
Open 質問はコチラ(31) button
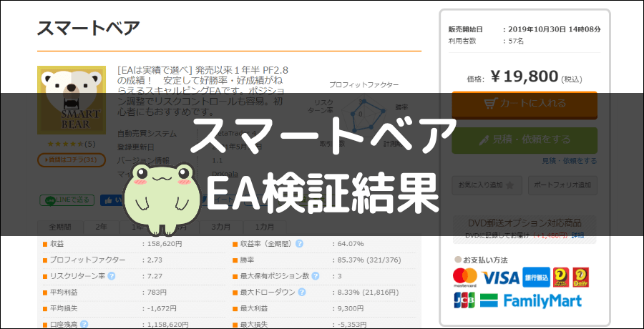tap(72, 159)
